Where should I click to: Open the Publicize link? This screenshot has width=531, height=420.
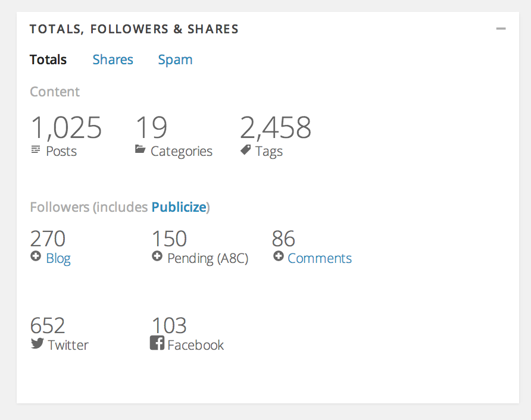point(179,207)
